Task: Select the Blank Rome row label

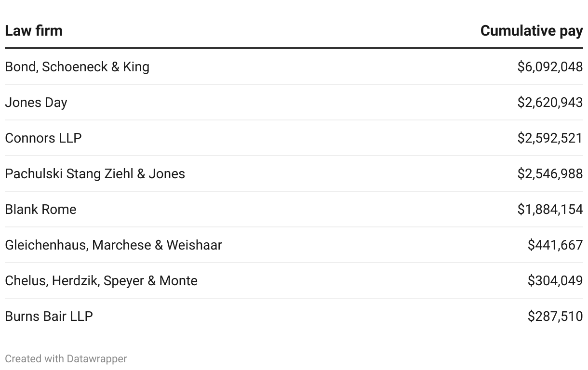Action: point(40,209)
